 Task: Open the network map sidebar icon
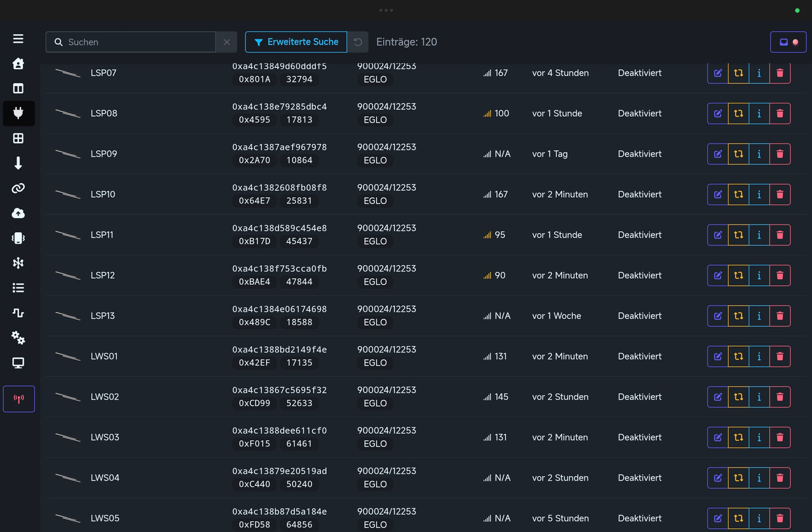pos(18,263)
